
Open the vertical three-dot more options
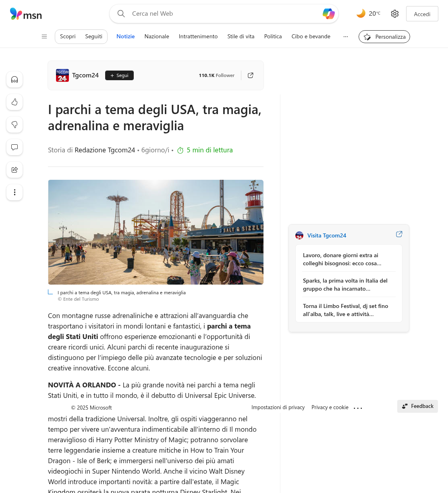[x=15, y=192]
